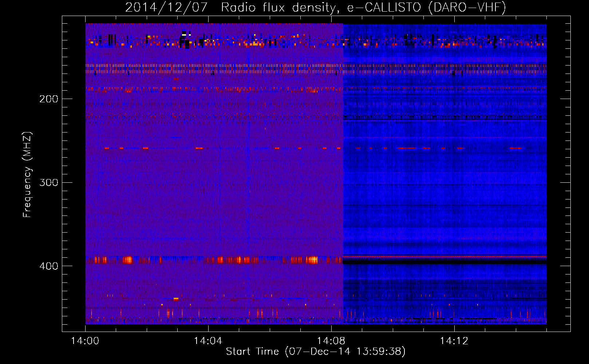
Task: Click the 400 frequency tick label
Action: coord(49,266)
